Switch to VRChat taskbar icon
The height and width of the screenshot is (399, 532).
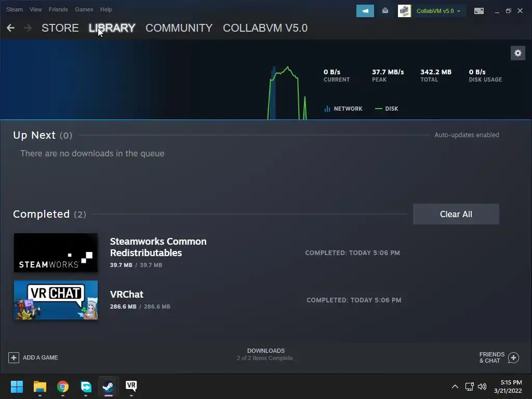click(131, 387)
